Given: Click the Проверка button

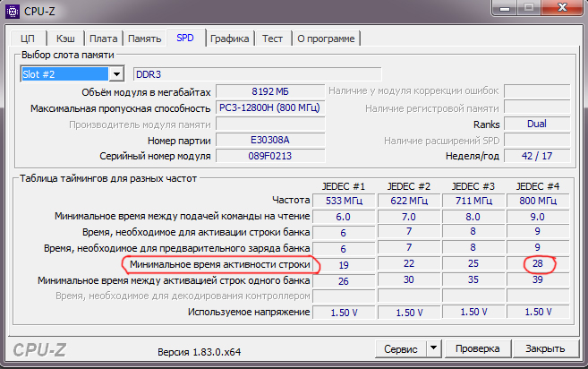Looking at the screenshot, I should pyautogui.click(x=477, y=348).
